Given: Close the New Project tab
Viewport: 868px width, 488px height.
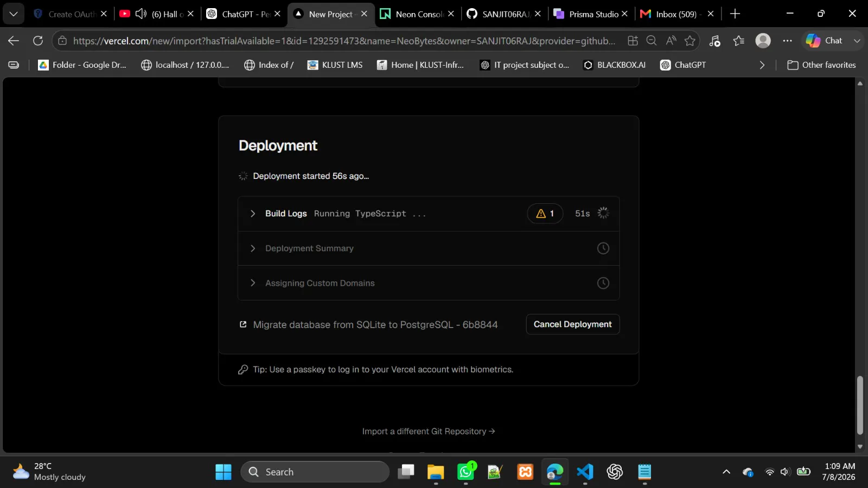Looking at the screenshot, I should [x=364, y=14].
